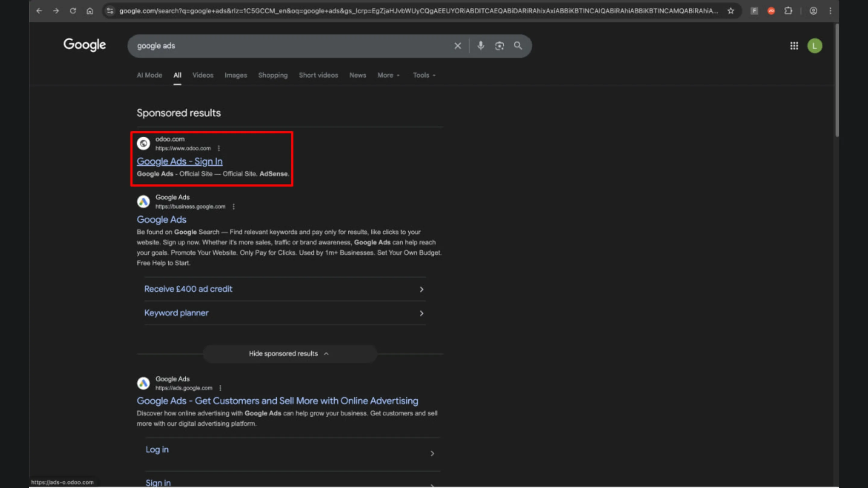Expand the More search filters dropdown
This screenshot has height=488, width=868.
click(x=388, y=75)
